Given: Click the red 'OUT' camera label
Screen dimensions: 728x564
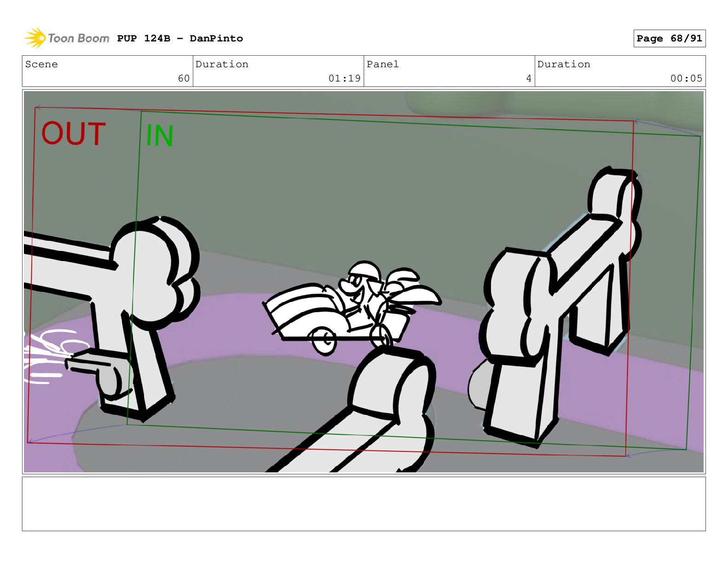Looking at the screenshot, I should [74, 134].
